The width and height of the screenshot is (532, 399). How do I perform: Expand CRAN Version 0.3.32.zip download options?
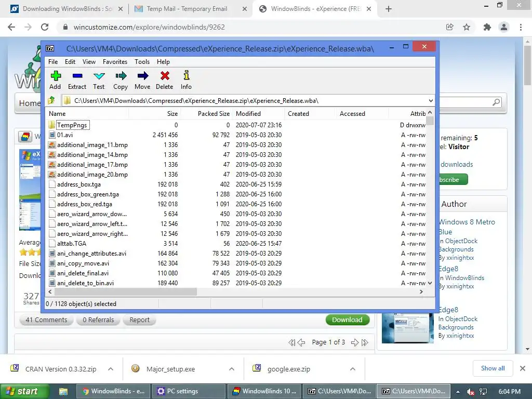(x=111, y=369)
